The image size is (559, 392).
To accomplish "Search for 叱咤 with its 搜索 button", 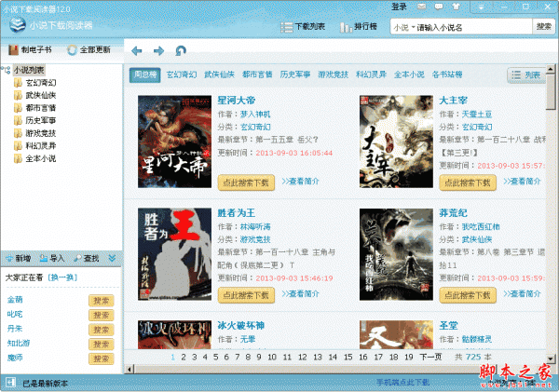I will click(x=102, y=316).
